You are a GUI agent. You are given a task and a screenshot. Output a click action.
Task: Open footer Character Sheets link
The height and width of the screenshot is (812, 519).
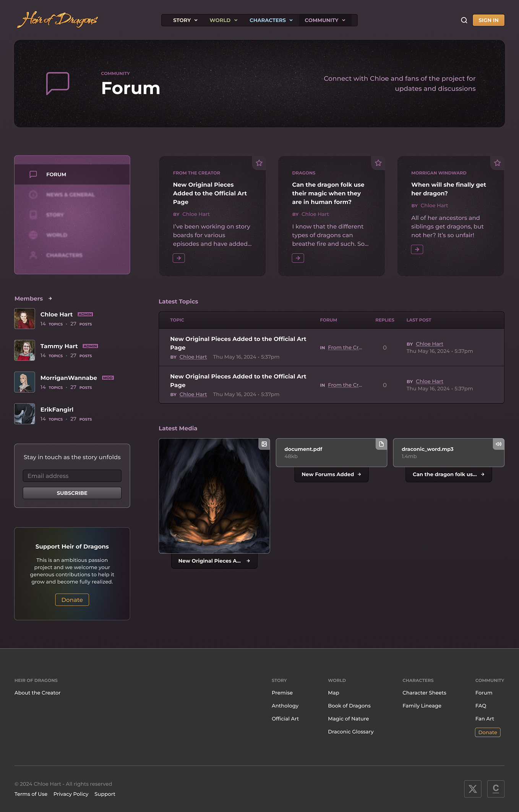(424, 693)
